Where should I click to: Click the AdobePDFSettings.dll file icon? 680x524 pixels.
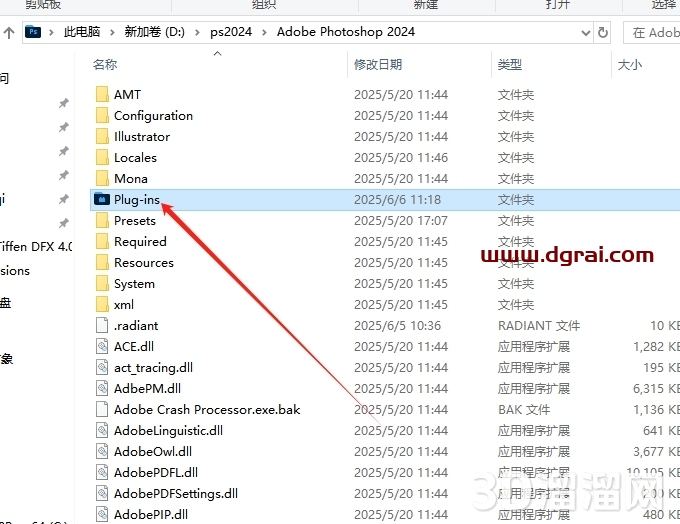pyautogui.click(x=102, y=493)
